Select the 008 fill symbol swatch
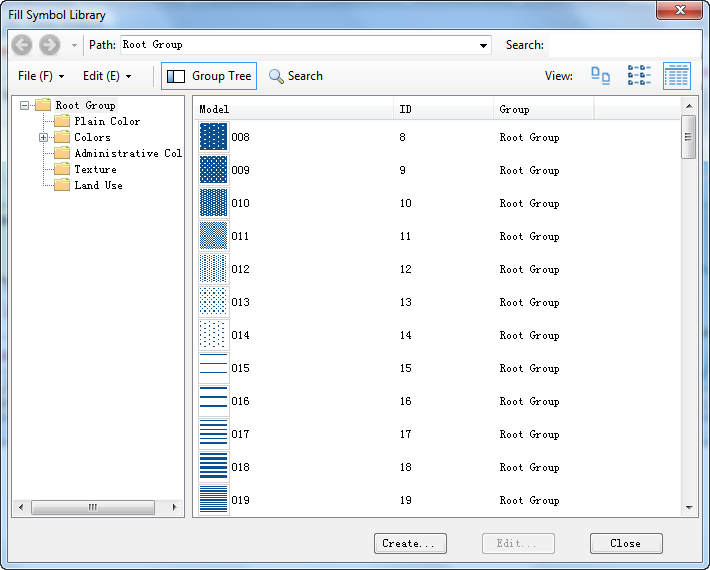 (213, 137)
